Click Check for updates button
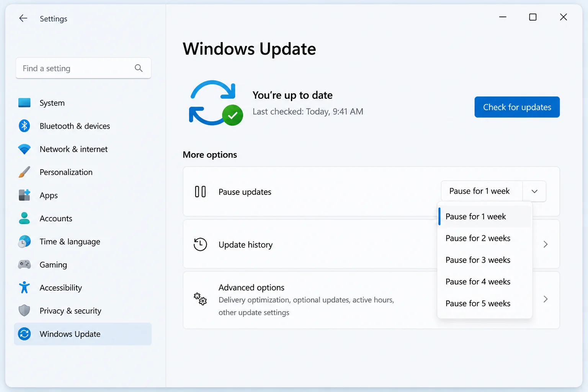The height and width of the screenshot is (392, 588). [x=517, y=107]
